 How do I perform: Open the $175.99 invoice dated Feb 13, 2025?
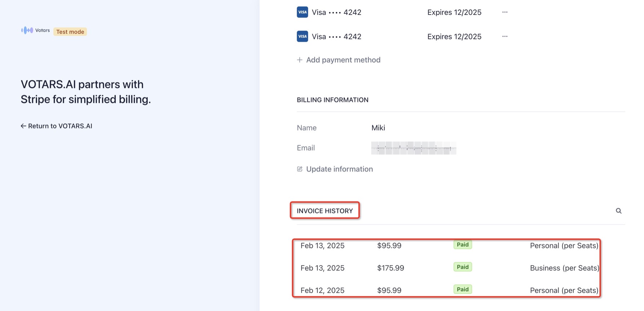tap(450, 268)
